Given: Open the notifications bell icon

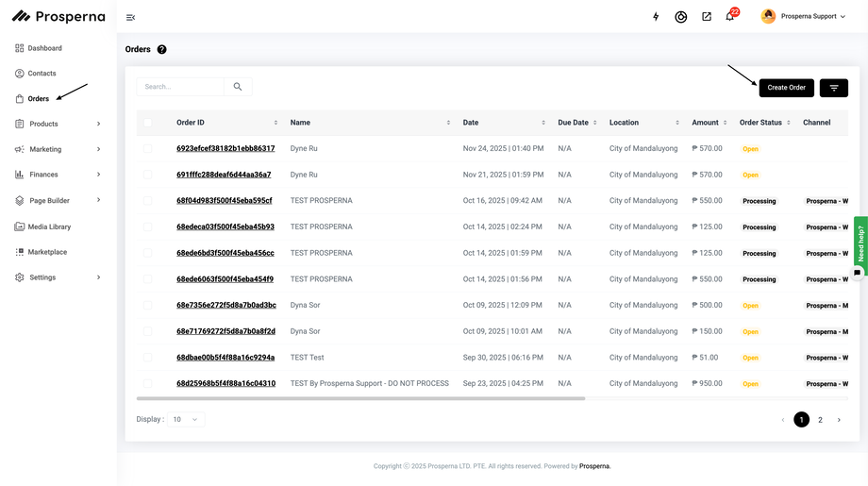Looking at the screenshot, I should pos(729,17).
